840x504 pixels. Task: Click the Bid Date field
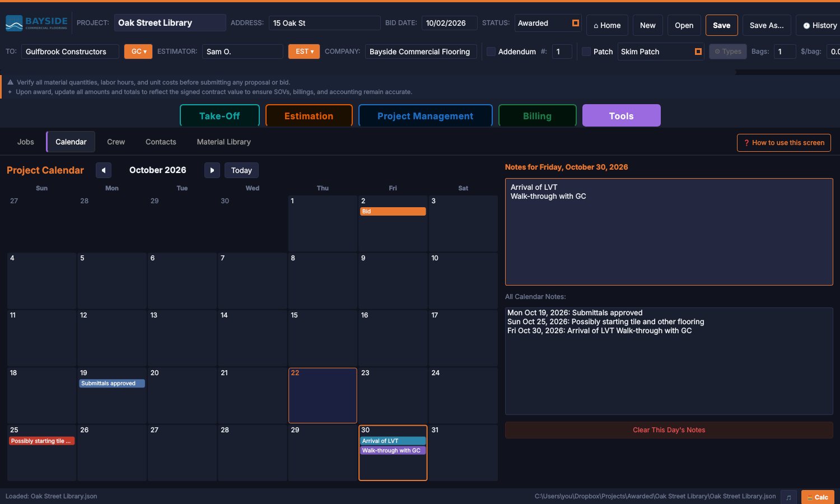click(x=449, y=23)
